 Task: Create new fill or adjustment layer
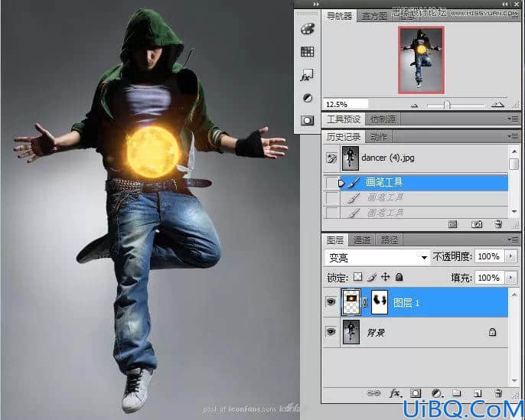[436, 393]
